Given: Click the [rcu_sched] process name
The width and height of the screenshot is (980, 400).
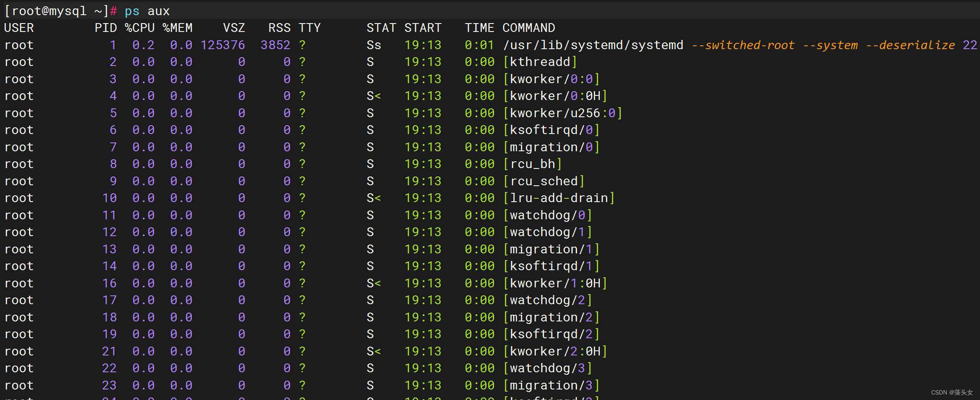Looking at the screenshot, I should [544, 181].
